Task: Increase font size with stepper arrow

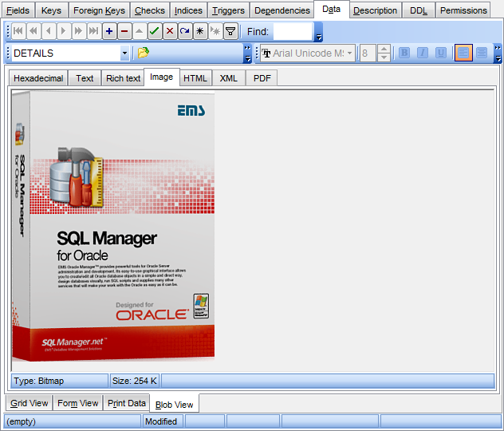Action: point(384,49)
